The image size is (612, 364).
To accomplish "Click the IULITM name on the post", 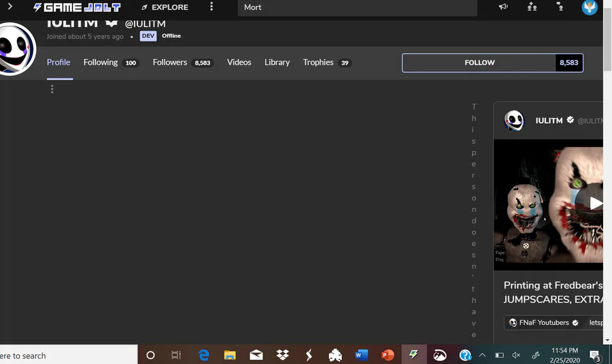I will tap(549, 120).
